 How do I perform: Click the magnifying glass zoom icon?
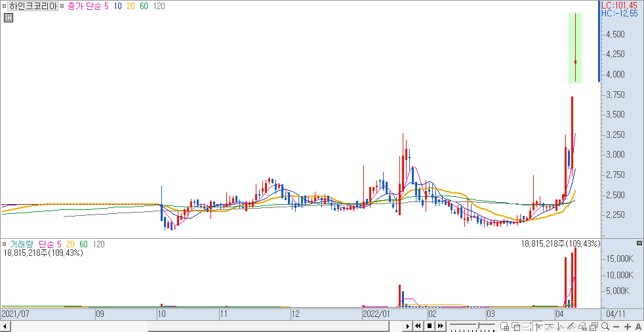click(605, 327)
